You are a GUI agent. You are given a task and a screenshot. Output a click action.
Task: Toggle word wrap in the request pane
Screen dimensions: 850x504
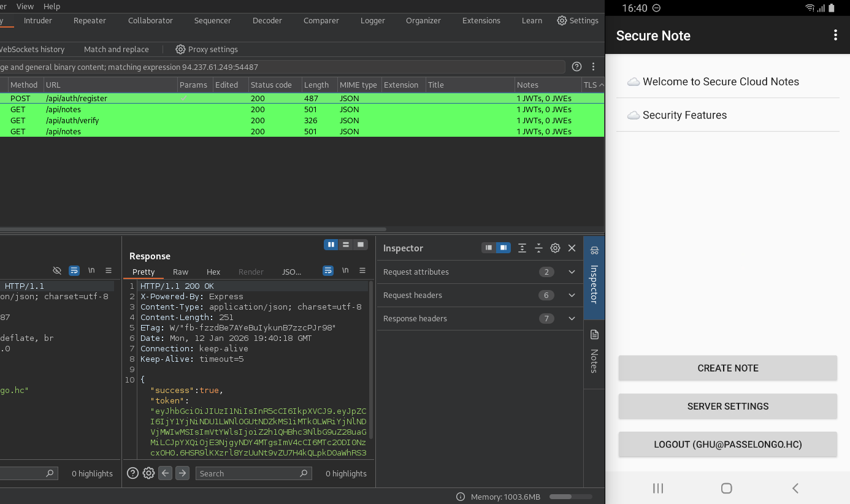[x=74, y=270]
